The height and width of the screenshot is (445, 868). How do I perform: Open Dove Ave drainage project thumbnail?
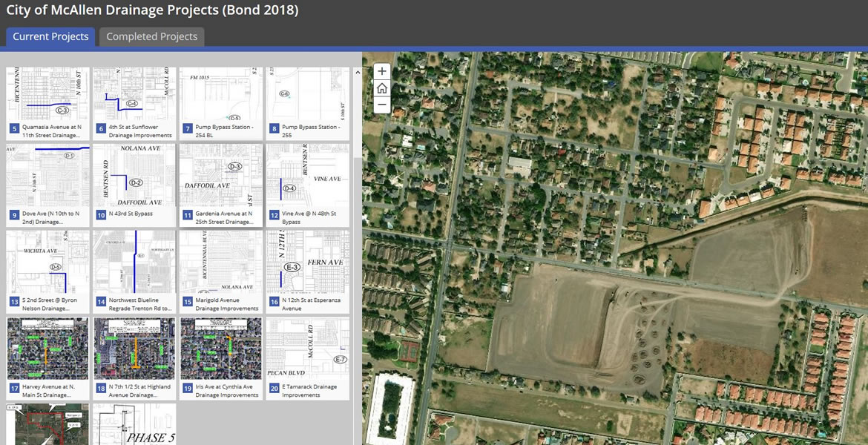(48, 176)
